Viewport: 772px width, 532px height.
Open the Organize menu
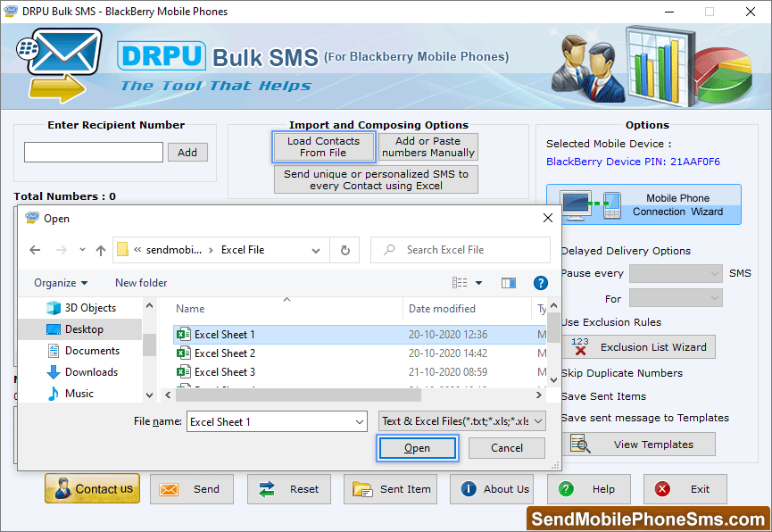[x=61, y=283]
